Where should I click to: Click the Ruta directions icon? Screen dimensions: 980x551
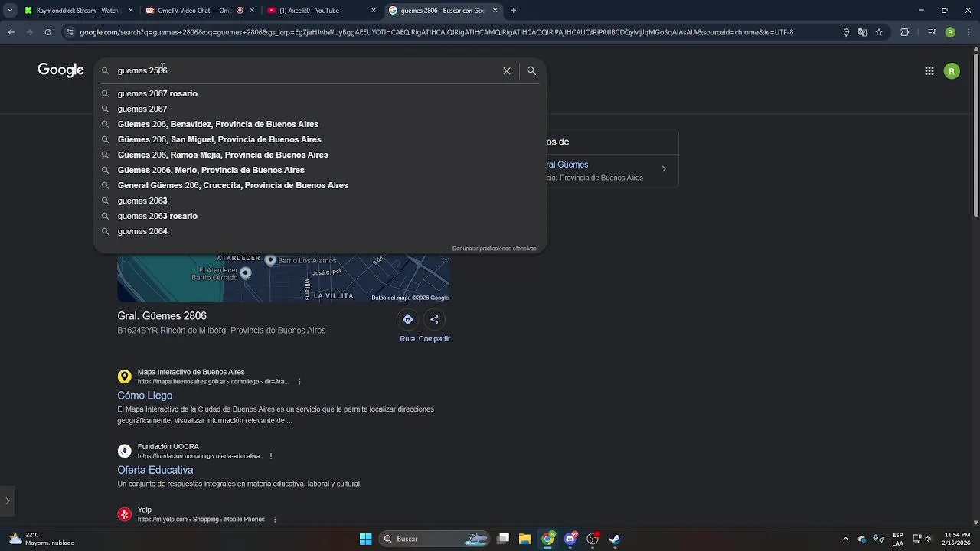point(407,319)
